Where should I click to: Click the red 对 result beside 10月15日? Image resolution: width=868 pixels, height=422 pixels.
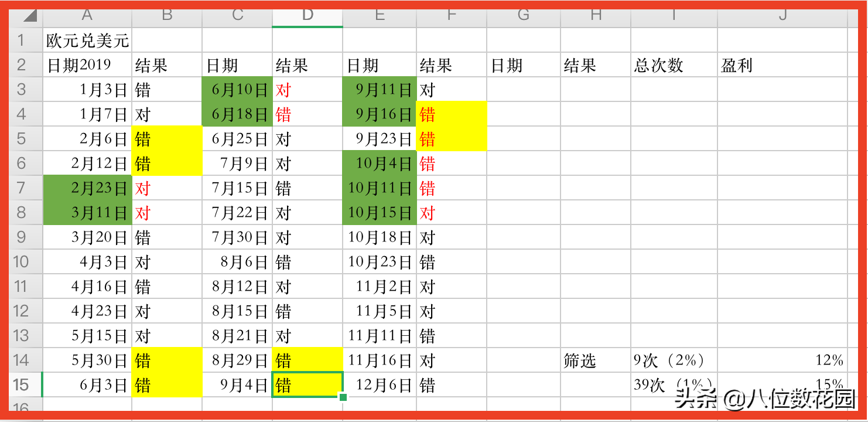coord(452,213)
